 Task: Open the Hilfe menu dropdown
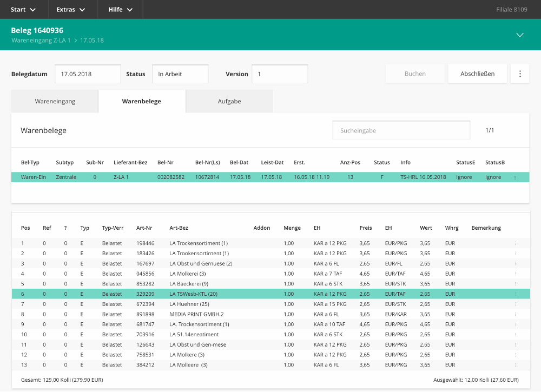pos(121,10)
